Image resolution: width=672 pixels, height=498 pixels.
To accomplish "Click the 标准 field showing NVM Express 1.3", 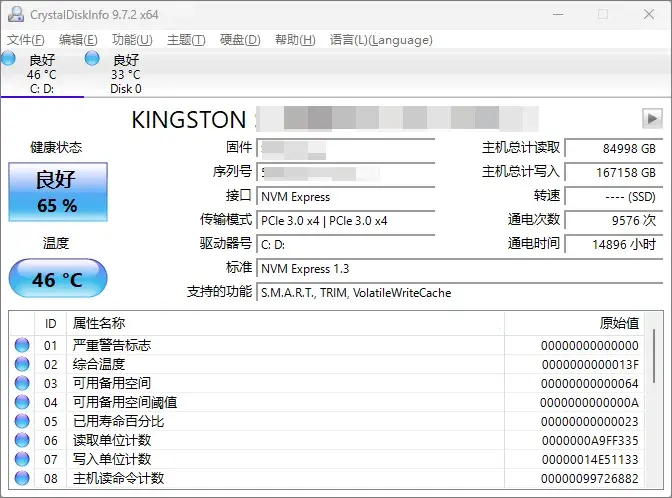I will click(x=459, y=269).
